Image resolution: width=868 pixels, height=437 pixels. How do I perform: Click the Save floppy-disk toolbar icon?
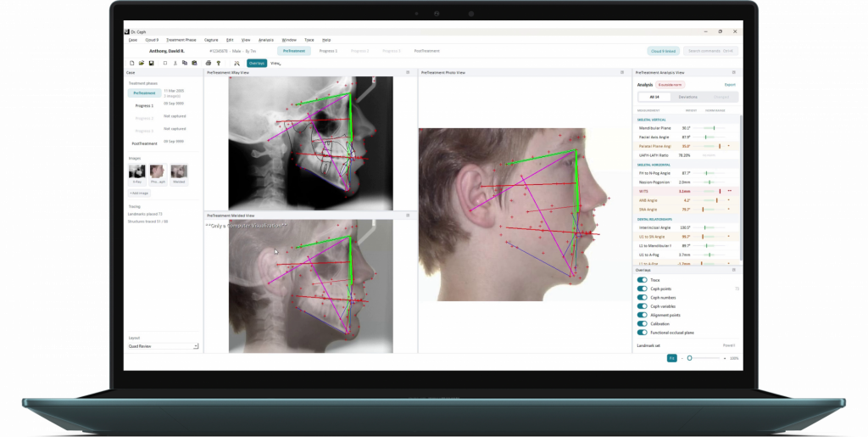(151, 63)
